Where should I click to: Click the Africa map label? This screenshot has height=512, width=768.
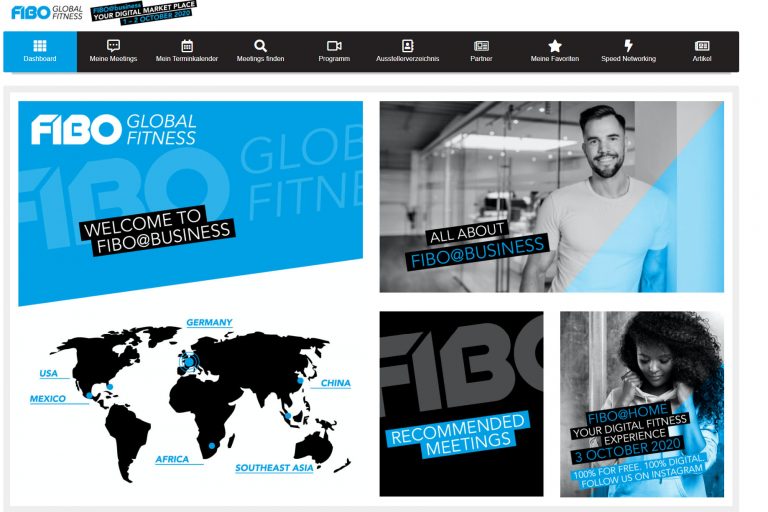[x=172, y=460]
